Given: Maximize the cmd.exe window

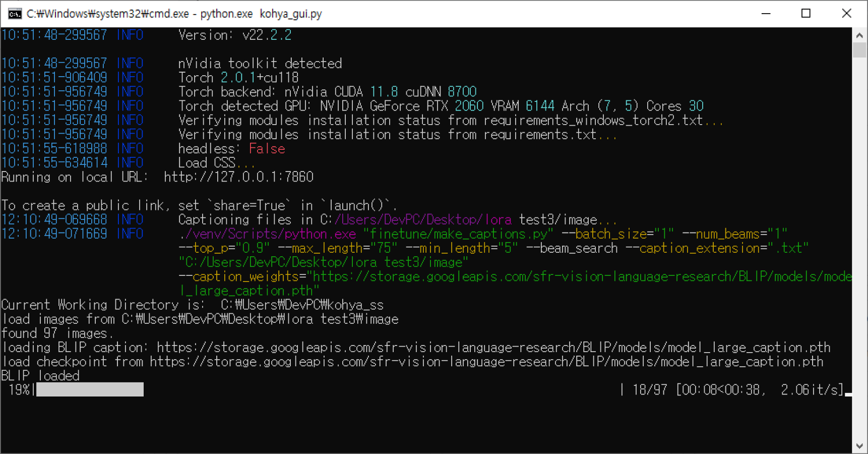Looking at the screenshot, I should click(x=805, y=14).
